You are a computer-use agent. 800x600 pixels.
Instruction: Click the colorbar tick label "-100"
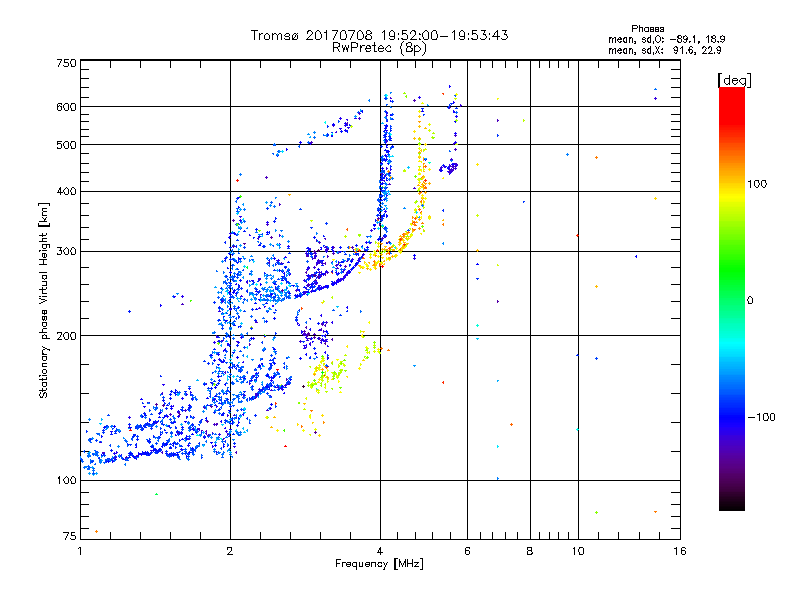(761, 417)
